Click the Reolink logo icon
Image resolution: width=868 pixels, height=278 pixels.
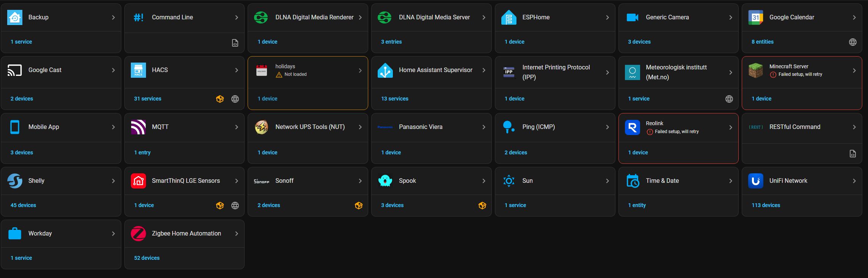click(x=632, y=127)
